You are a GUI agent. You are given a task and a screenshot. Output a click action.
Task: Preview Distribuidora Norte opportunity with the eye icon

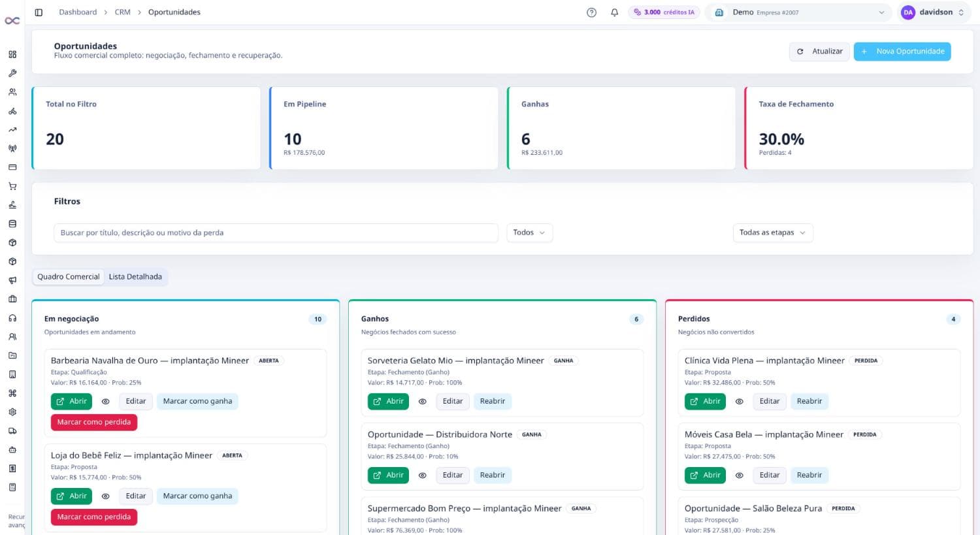point(422,476)
